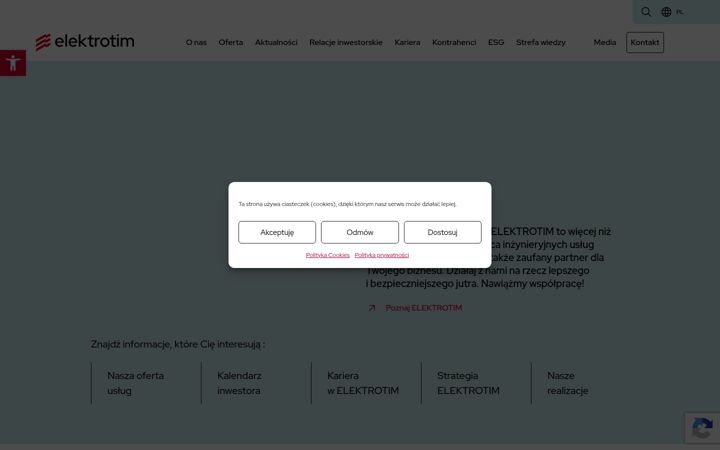
Task: Click the reCAPTCHA badge
Action: [702, 428]
